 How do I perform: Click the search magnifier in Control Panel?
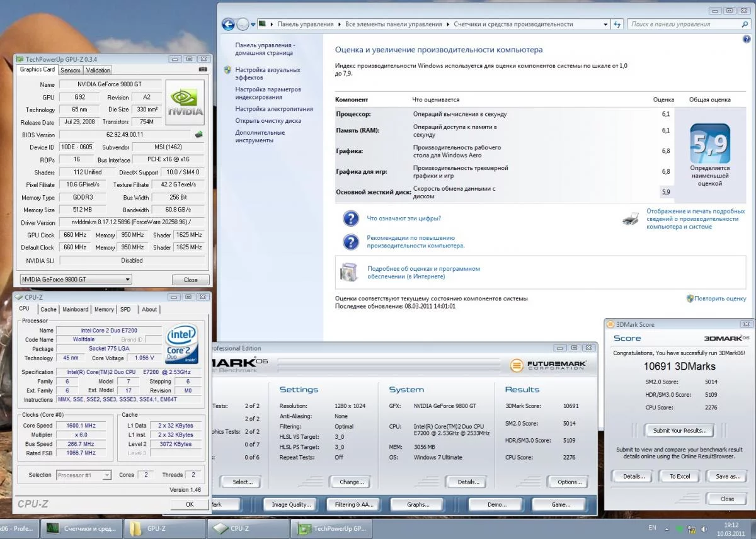tap(745, 24)
